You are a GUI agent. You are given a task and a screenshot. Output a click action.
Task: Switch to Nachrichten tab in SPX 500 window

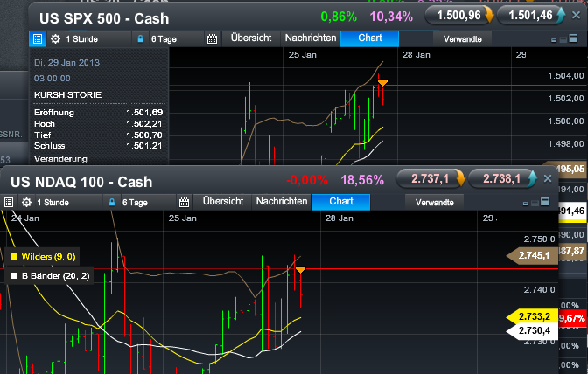[311, 38]
